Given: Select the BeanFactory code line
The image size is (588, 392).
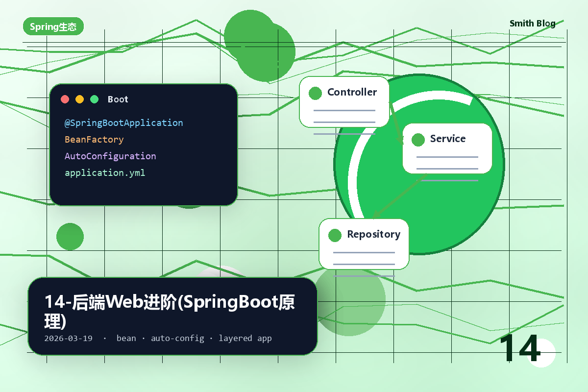Looking at the screenshot, I should (94, 140).
